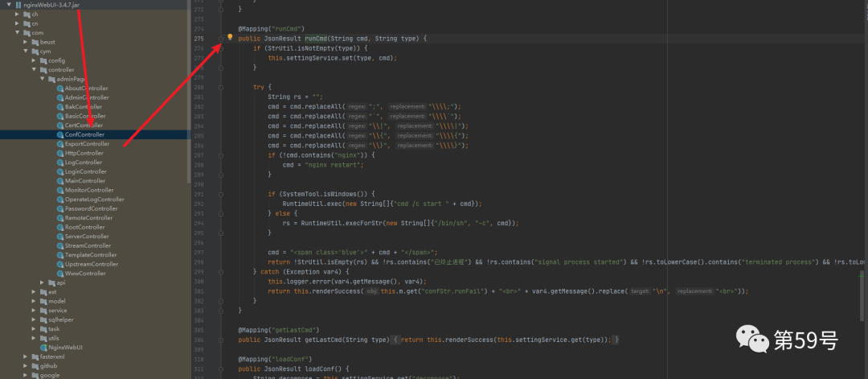Click the yellow light bulb intention icon
868x379 pixels.
pyautogui.click(x=231, y=38)
